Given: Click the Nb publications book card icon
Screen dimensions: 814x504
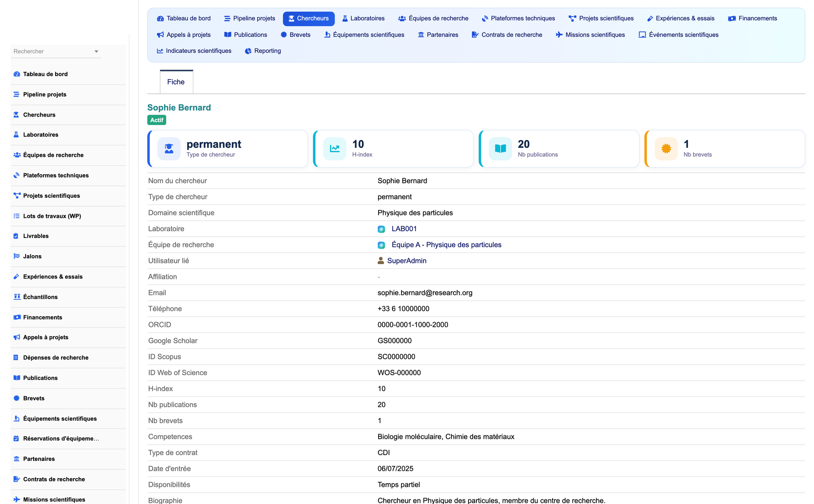Looking at the screenshot, I should [500, 148].
